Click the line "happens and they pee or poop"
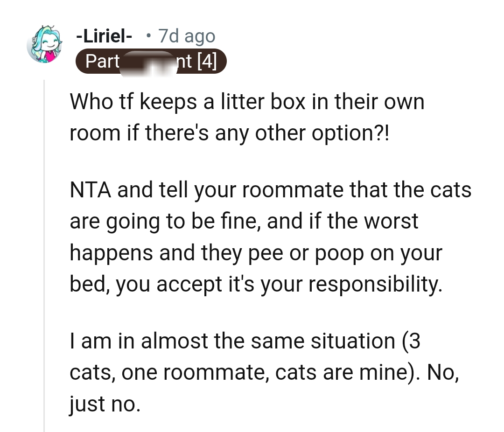Viewport: 504px width, 432px height. point(256,252)
